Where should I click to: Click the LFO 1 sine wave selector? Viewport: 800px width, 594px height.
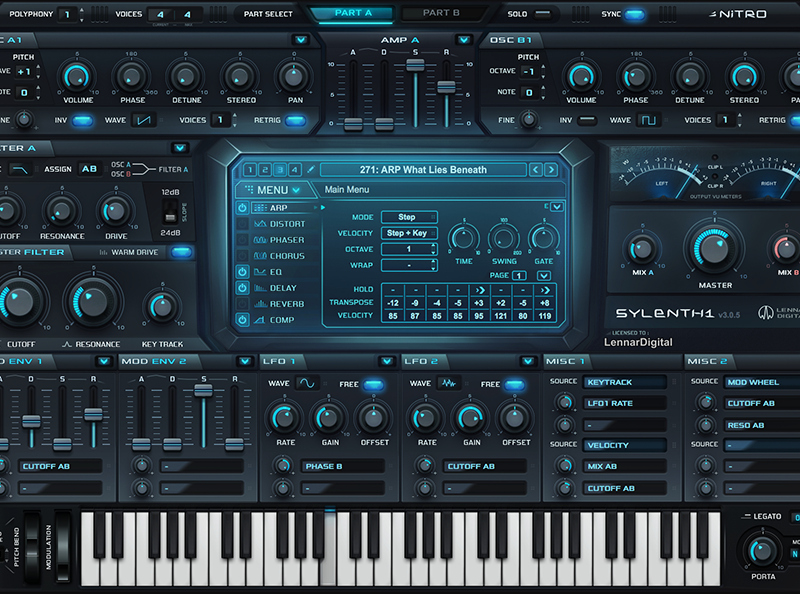[307, 383]
